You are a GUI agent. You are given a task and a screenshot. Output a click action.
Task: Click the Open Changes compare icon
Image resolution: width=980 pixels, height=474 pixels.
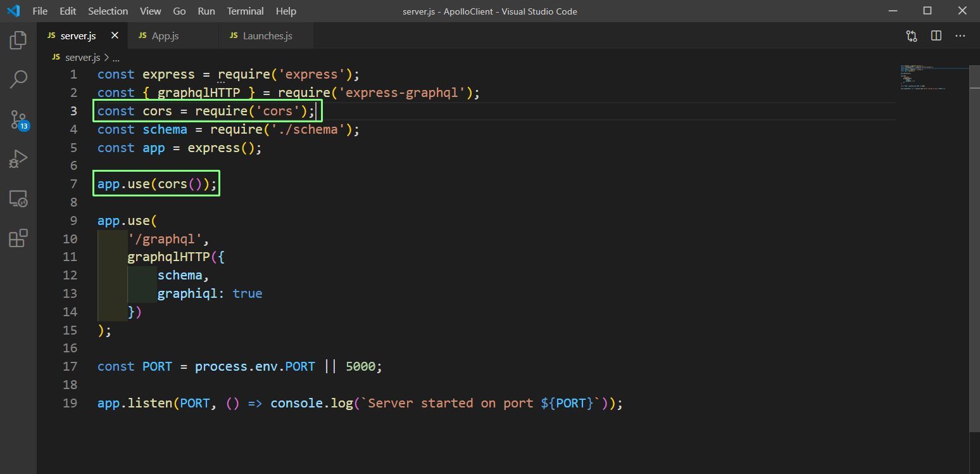tap(912, 36)
